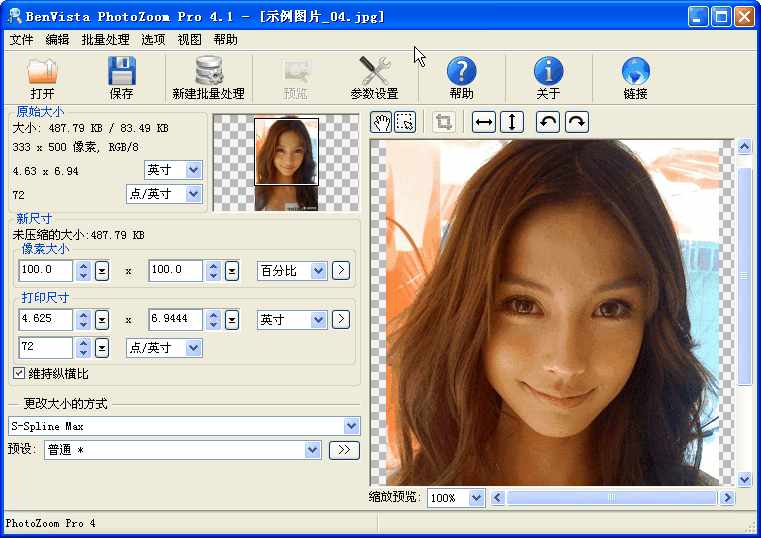
Task: Open the 百分比 unit dropdown
Action: 292,271
